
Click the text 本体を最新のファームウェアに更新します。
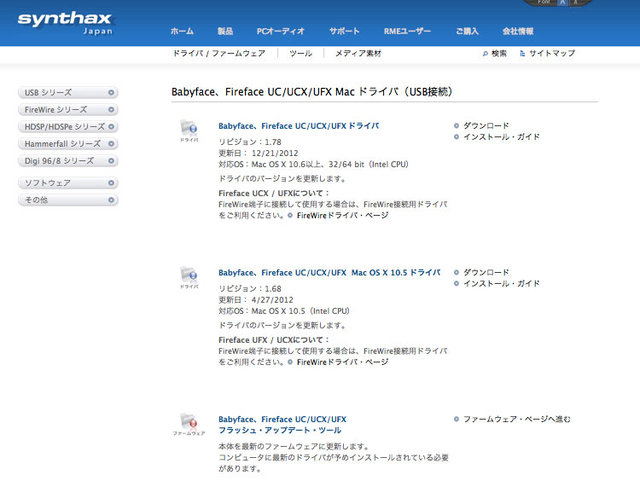point(294,446)
